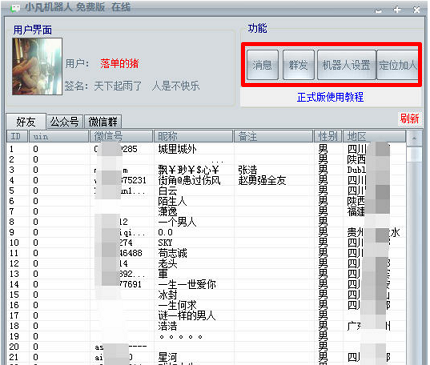430x365 pixels.
Task: Click the scrollbar up arrow
Action: [x=414, y=137]
